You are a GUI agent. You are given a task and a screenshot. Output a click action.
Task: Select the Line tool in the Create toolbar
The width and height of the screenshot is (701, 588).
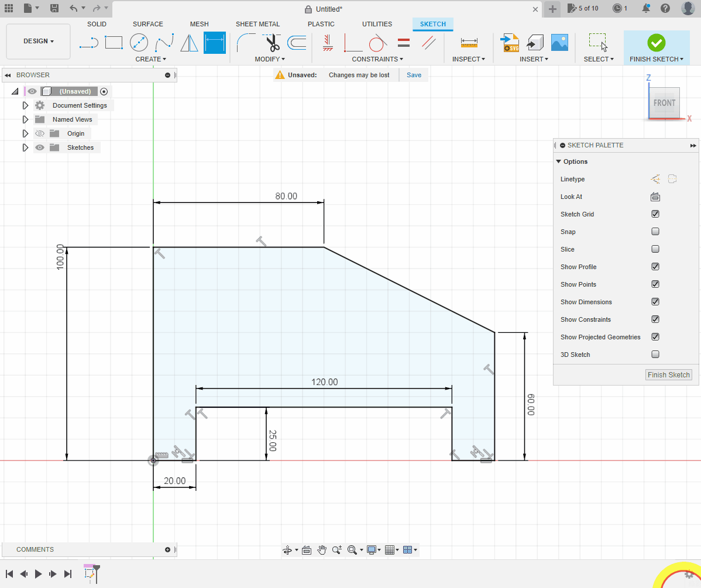click(x=88, y=43)
